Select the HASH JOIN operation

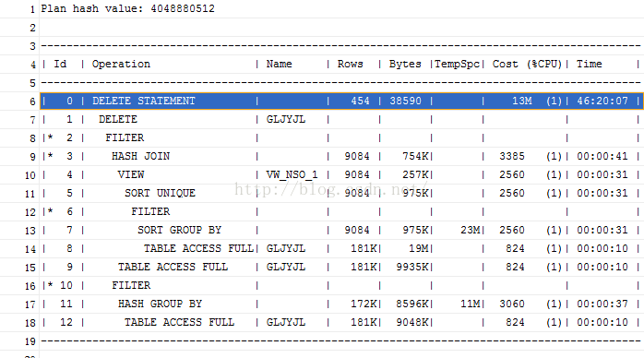click(x=140, y=157)
